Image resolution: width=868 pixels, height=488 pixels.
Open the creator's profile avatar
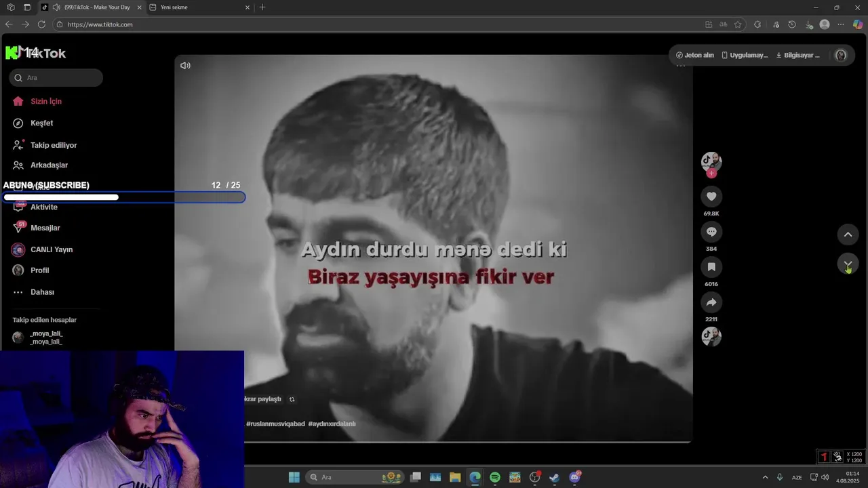click(x=711, y=161)
